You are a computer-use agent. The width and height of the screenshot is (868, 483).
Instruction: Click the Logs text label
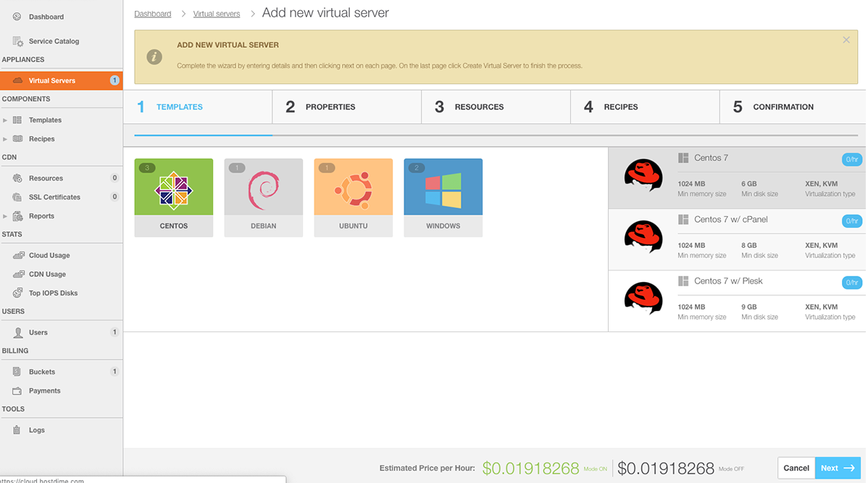[36, 430]
